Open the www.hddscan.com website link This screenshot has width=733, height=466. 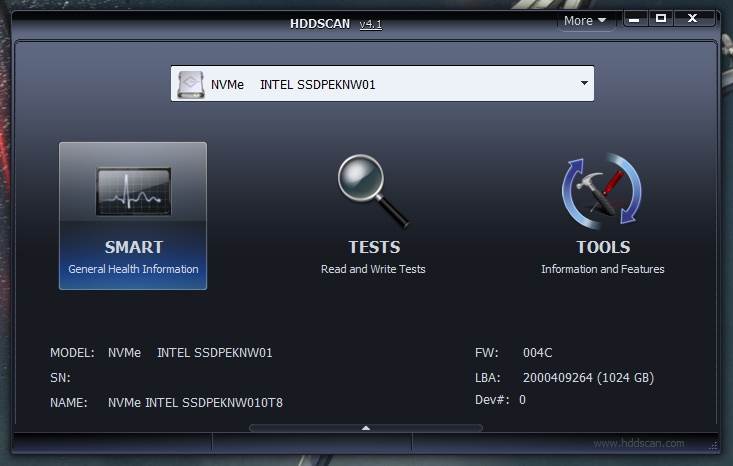coord(638,443)
